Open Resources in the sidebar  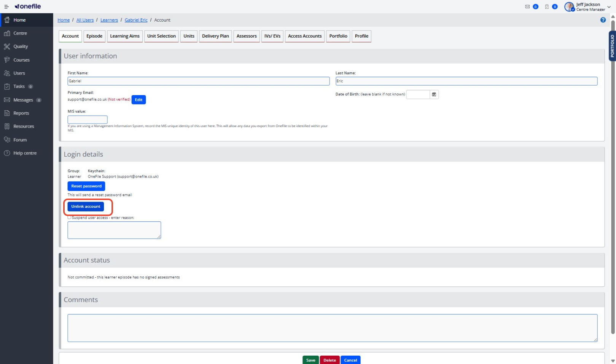pyautogui.click(x=27, y=126)
